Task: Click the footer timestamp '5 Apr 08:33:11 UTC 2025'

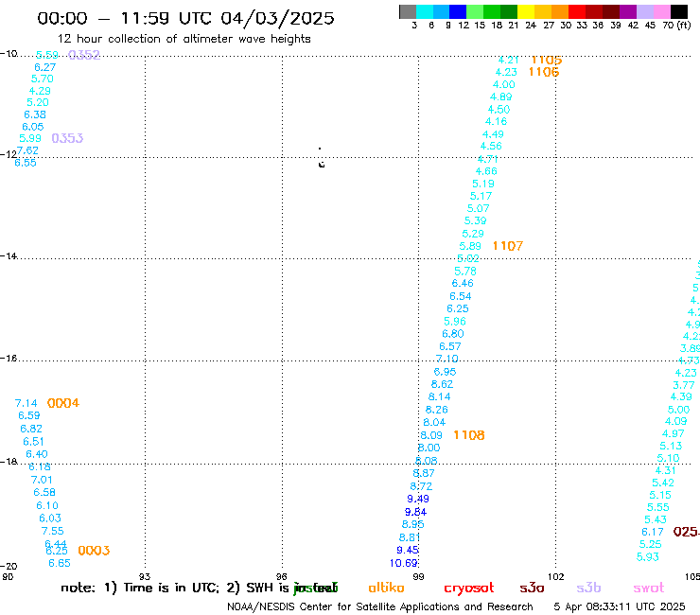Action: (x=620, y=606)
